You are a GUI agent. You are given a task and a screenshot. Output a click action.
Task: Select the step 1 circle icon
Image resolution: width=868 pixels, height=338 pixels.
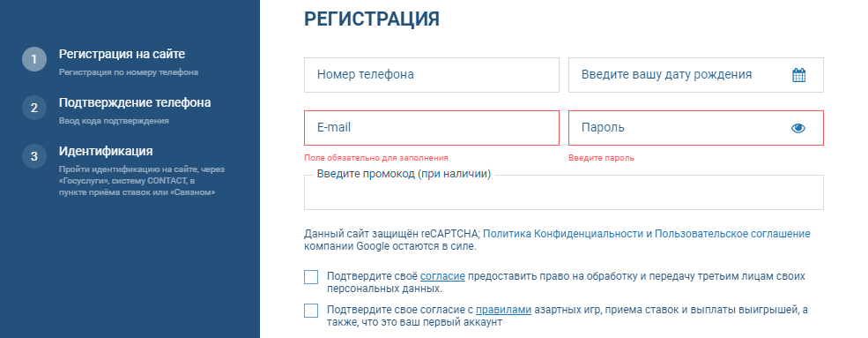34,59
